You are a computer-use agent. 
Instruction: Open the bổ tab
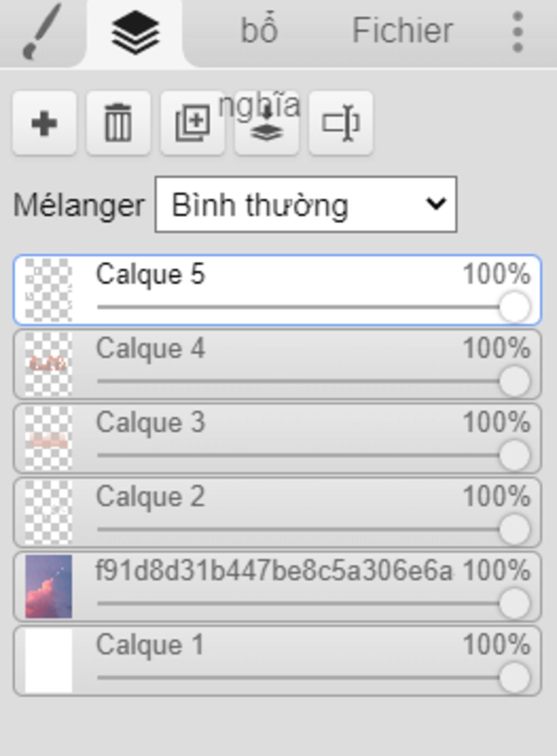pyautogui.click(x=259, y=30)
